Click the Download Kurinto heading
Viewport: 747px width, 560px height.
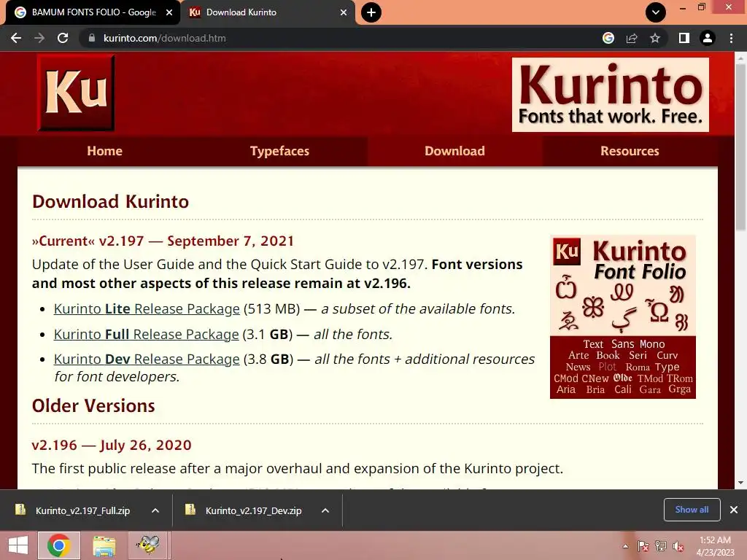[111, 201]
